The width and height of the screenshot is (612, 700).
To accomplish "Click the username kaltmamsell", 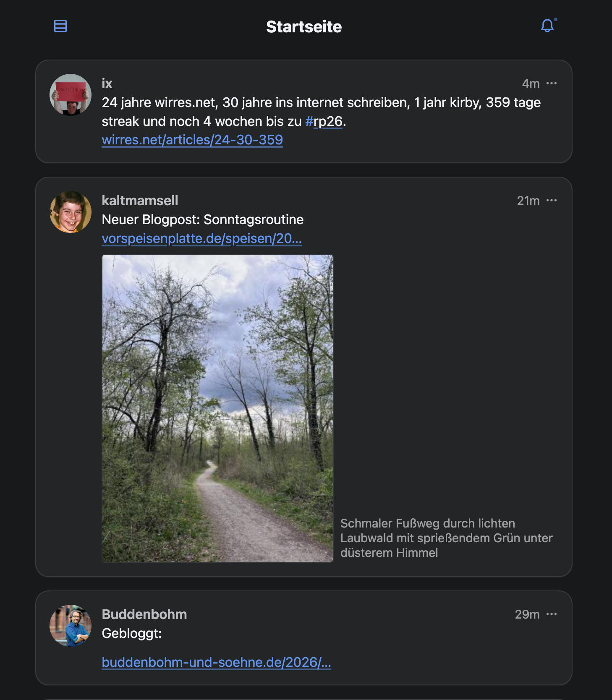I will [x=140, y=201].
